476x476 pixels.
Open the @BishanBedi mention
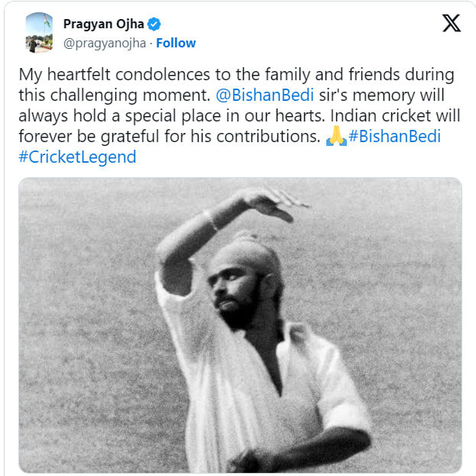tap(264, 95)
